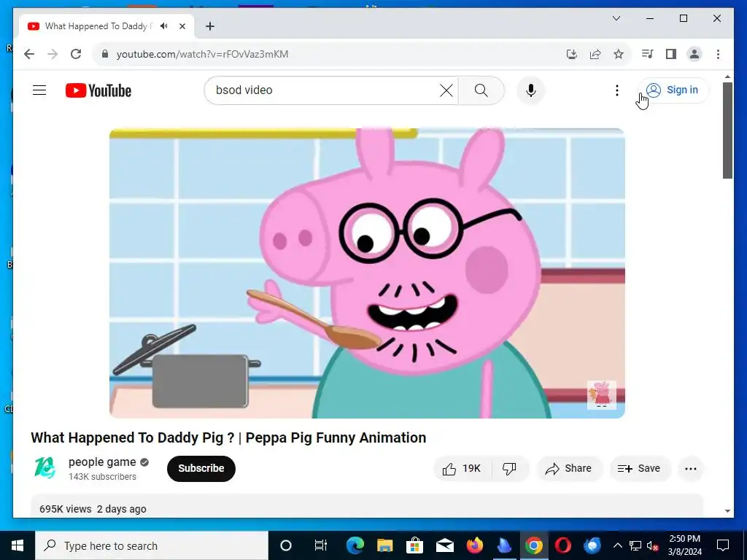Open Mail app from taskbar
The image size is (747, 560).
pyautogui.click(x=444, y=545)
